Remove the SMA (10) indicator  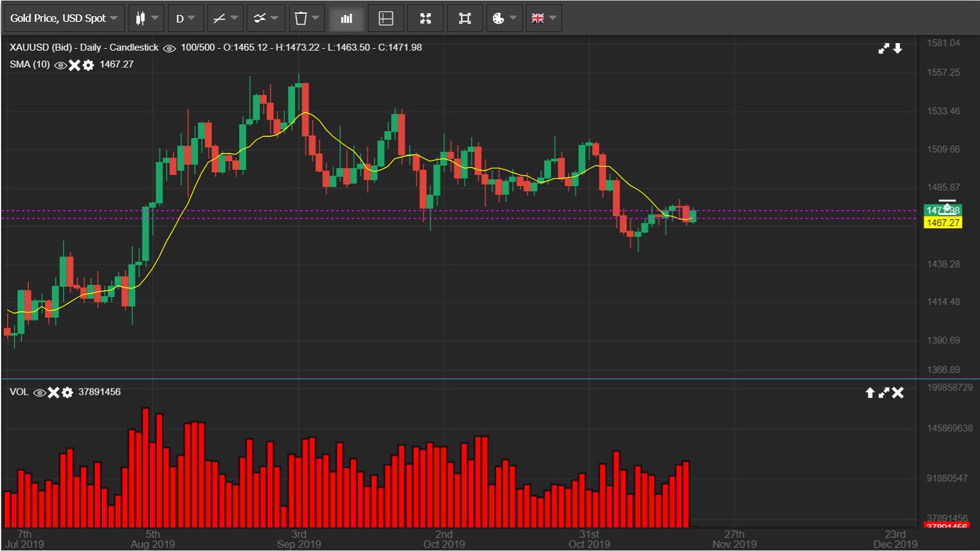point(74,65)
